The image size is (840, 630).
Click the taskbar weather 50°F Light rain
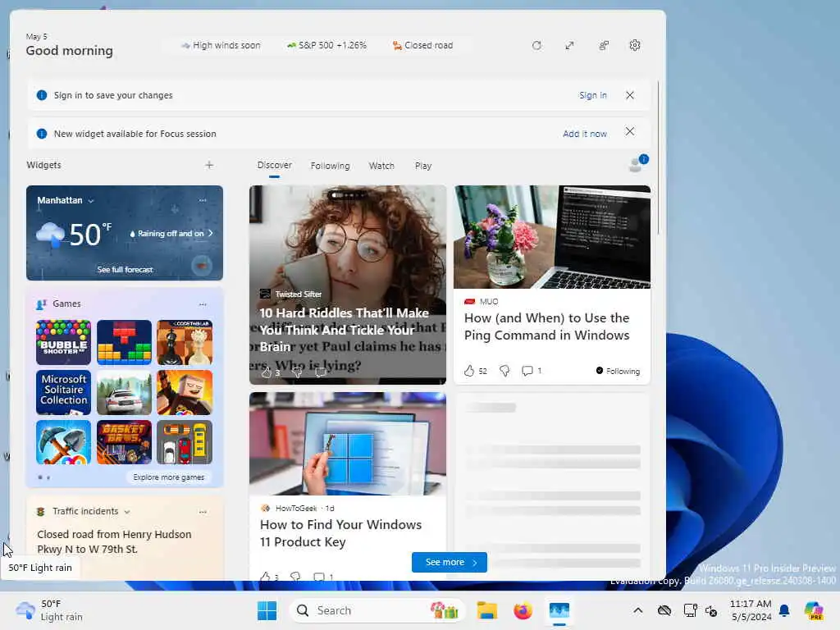click(x=49, y=610)
